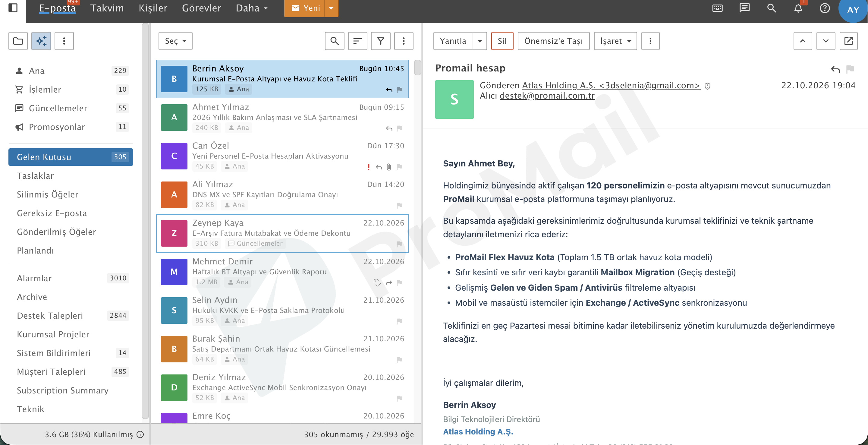Open the Burak Şahin message

tap(282, 349)
